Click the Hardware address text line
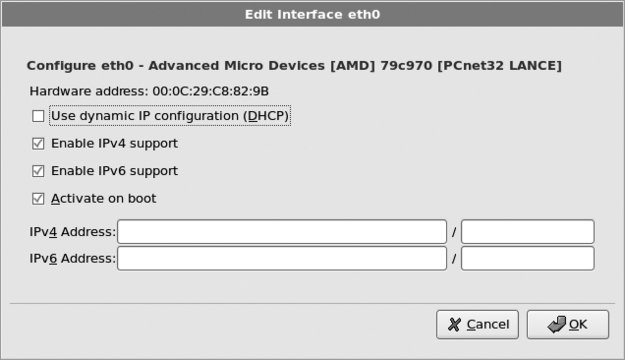625x360 pixels. tap(149, 91)
